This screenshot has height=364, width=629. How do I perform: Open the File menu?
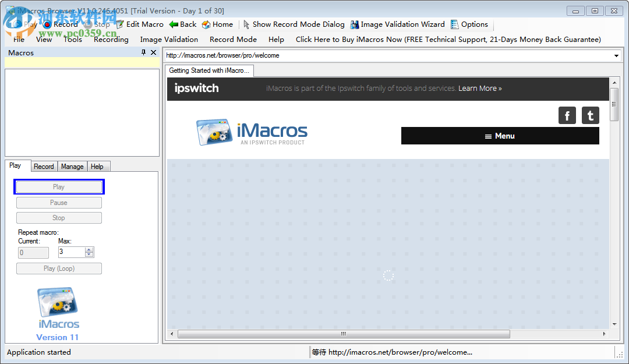(x=19, y=40)
